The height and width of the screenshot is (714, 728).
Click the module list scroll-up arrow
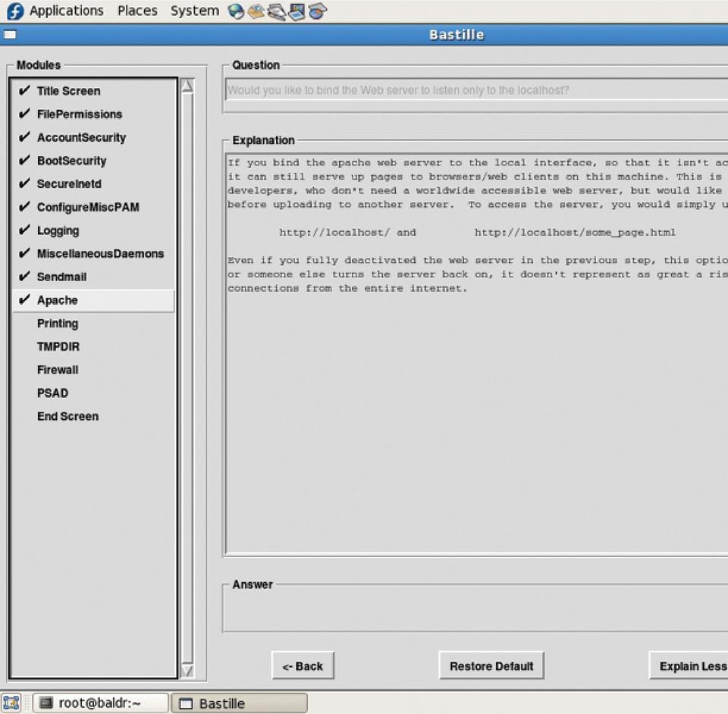(x=187, y=86)
